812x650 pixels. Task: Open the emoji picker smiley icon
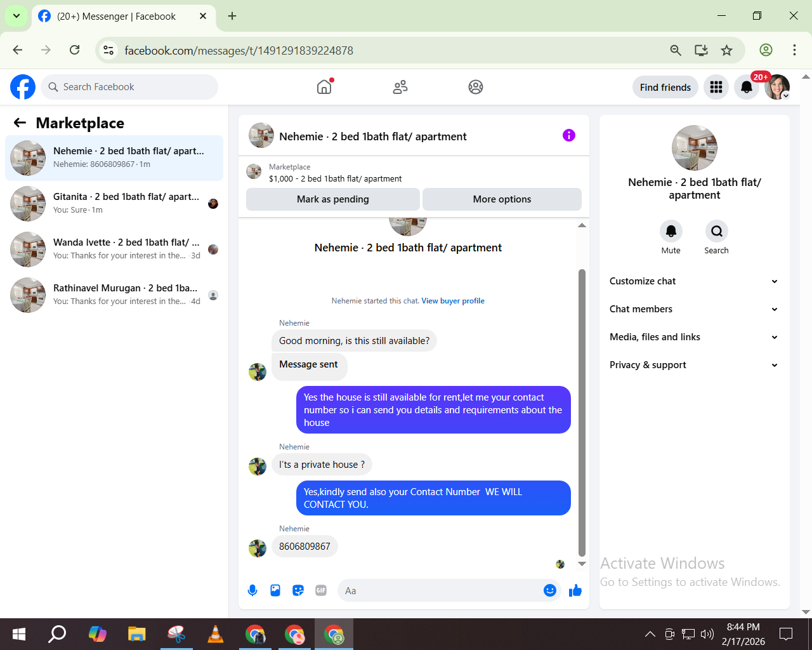pos(550,590)
